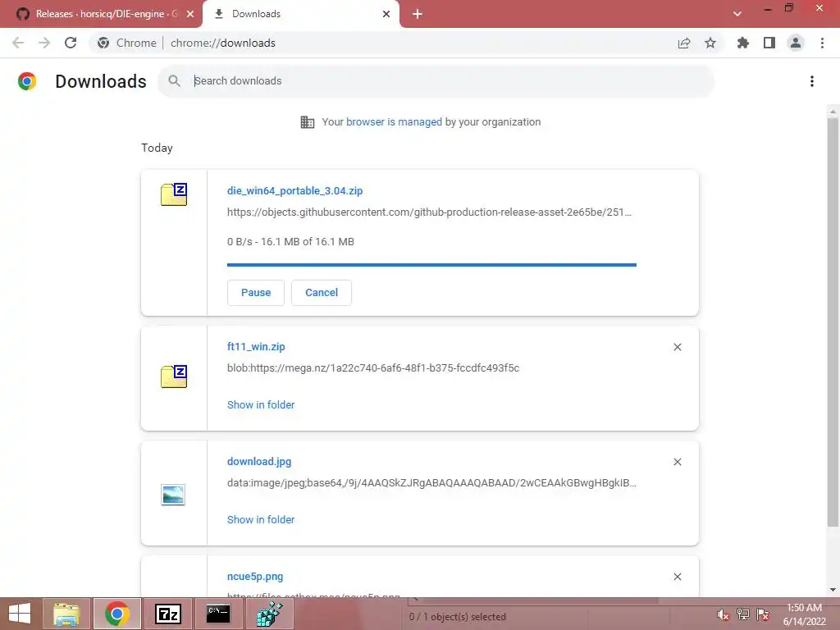Viewport: 840px width, 630px height.
Task: Go forward using browser forward arrow
Action: [x=44, y=43]
